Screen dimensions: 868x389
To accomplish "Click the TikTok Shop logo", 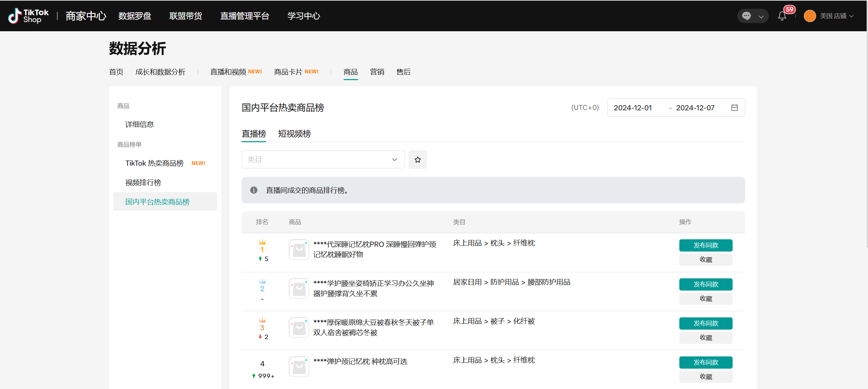I will point(29,16).
